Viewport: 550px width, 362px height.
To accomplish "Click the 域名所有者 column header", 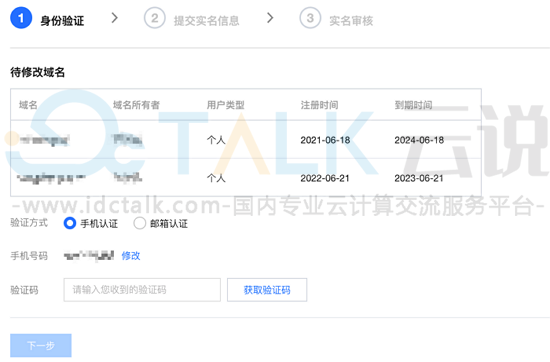I will coord(136,105).
